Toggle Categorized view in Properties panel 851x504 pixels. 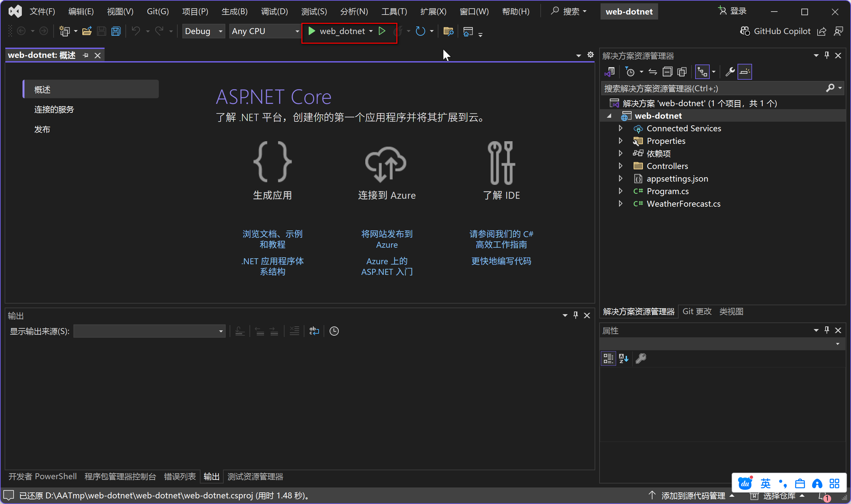point(608,358)
